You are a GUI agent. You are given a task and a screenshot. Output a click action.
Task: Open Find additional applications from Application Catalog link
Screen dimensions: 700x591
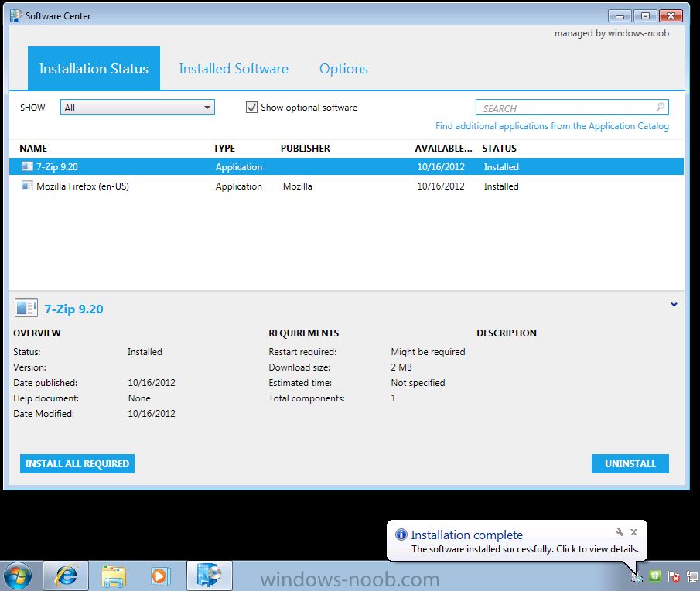[552, 126]
